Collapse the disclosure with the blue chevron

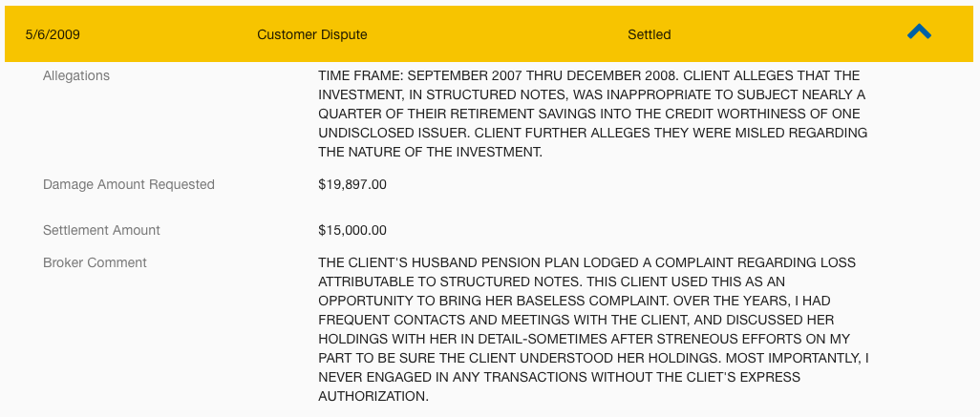(919, 31)
